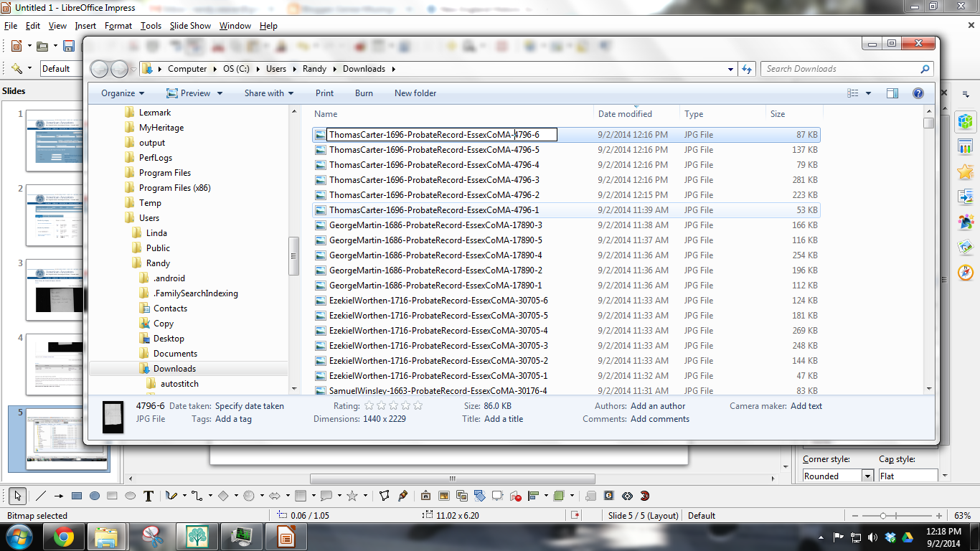Open Google Chrome from taskbar
The height and width of the screenshot is (551, 980).
(x=63, y=537)
